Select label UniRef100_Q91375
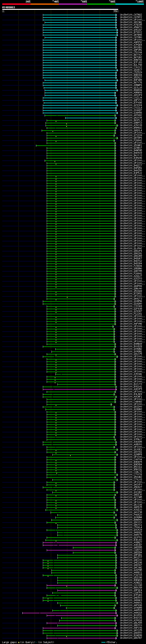 coord(131,354)
